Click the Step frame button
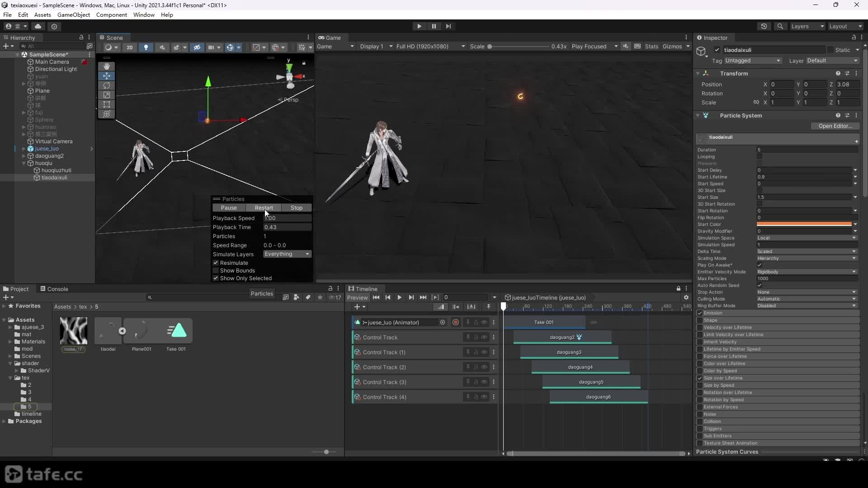 [x=448, y=26]
